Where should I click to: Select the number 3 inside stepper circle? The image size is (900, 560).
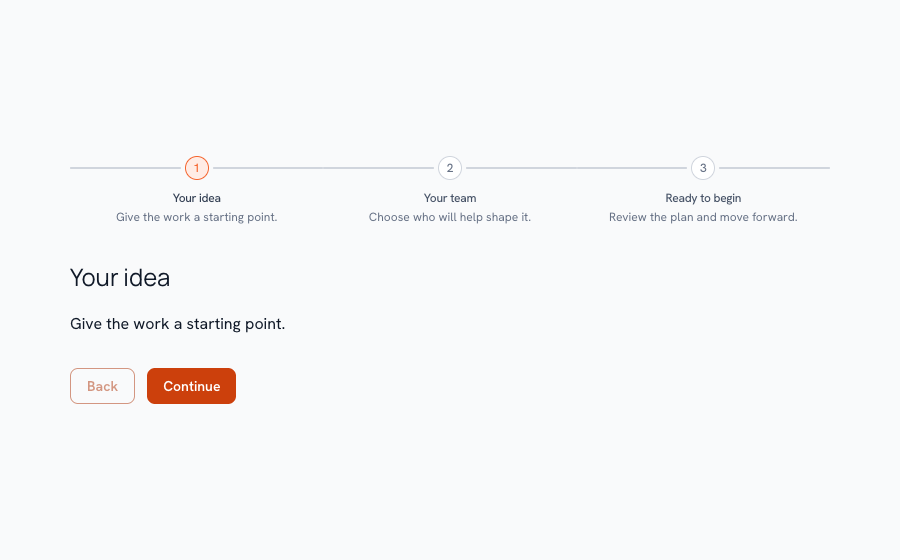click(703, 168)
